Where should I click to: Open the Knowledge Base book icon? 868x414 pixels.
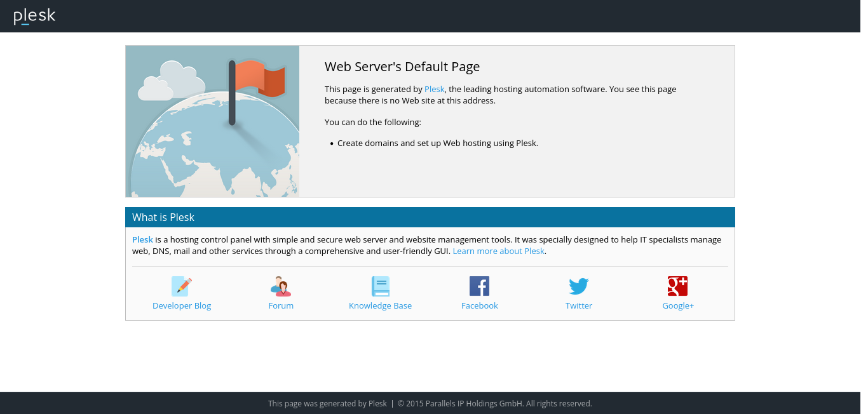(380, 286)
